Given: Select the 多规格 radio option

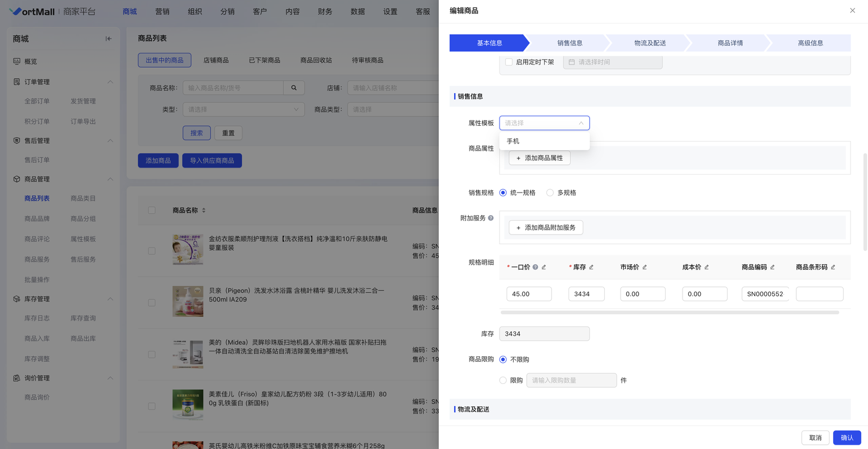Looking at the screenshot, I should click(x=550, y=193).
